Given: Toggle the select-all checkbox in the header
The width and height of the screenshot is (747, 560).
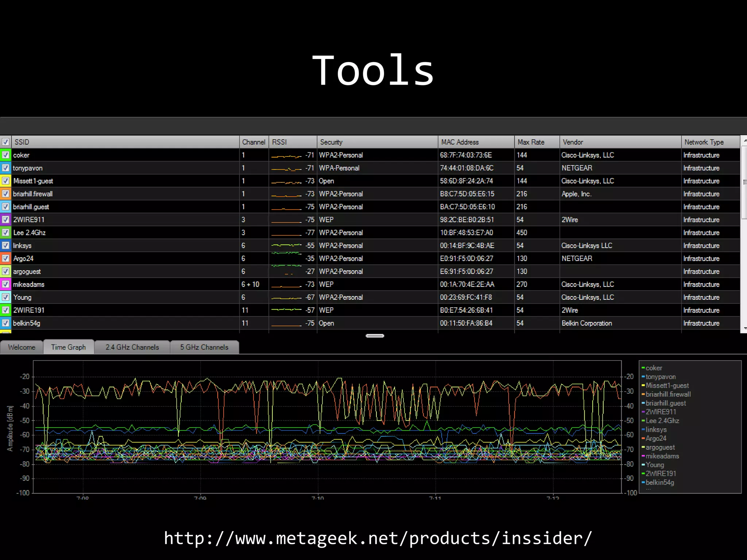Looking at the screenshot, I should click(x=5, y=142).
